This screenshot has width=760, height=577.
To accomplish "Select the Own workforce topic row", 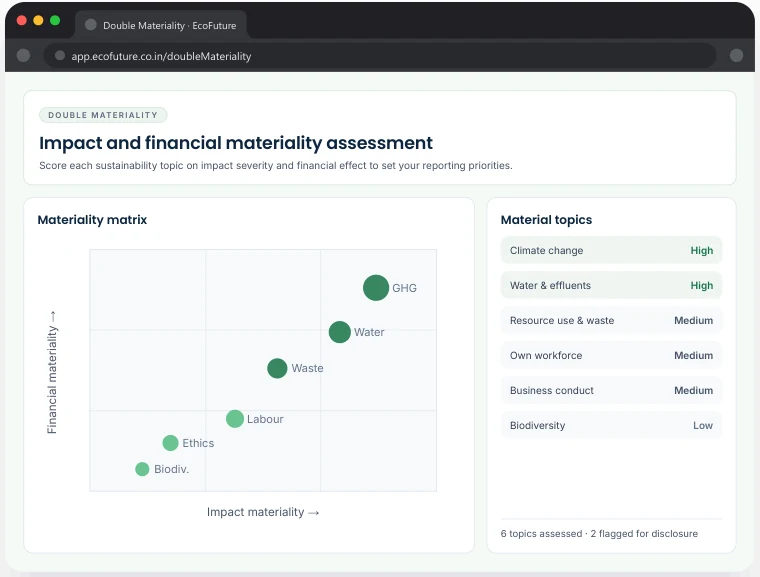I will (611, 355).
